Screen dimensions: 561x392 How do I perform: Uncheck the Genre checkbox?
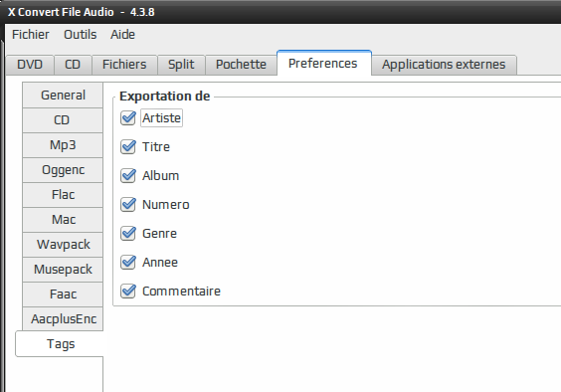tap(127, 234)
